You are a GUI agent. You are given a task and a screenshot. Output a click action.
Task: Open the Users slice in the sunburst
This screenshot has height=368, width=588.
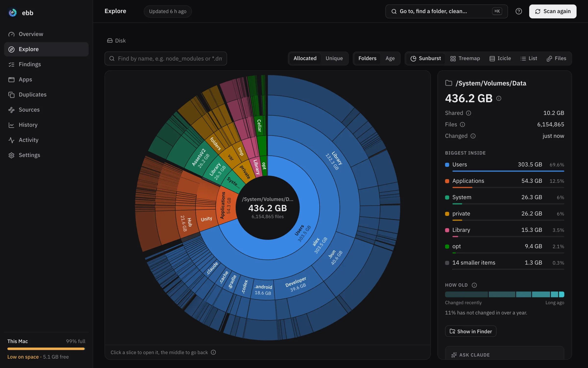tap(303, 234)
